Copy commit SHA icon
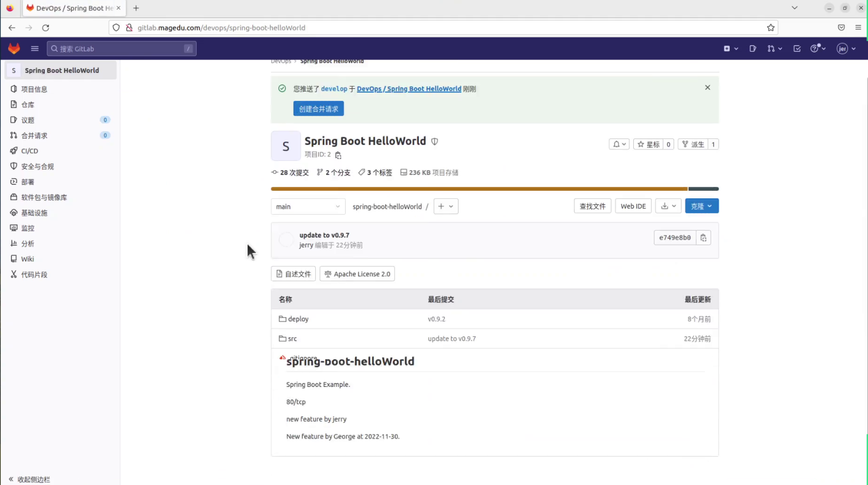The image size is (868, 485). (x=704, y=238)
